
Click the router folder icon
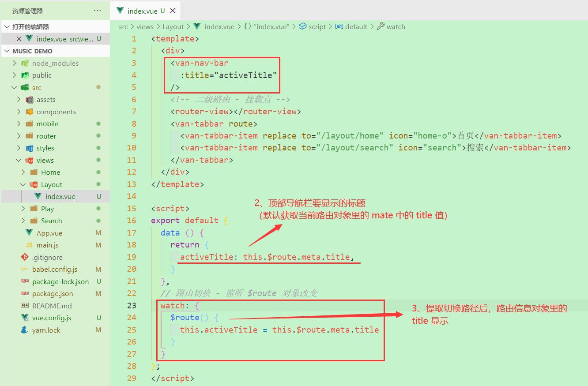tap(30, 136)
